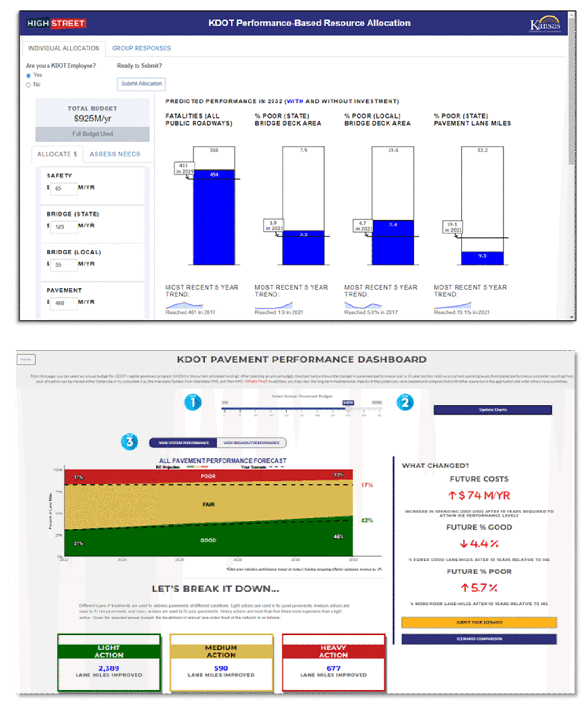Select No for KDOT Employee
The height and width of the screenshot is (705, 588).
tap(29, 85)
